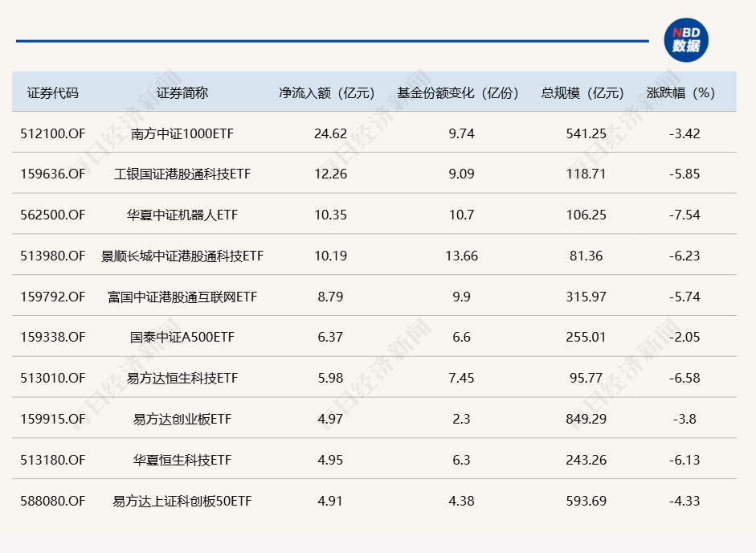Select 华夏中证机器人ETF in the table

pos(182,215)
